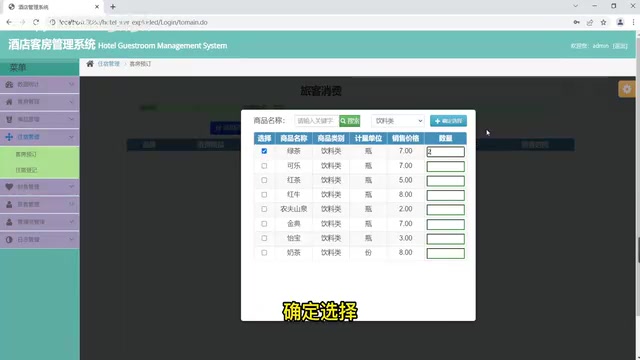This screenshot has height=360, width=640.
Task: Click the home icon in the breadcrumb
Action: (x=90, y=64)
